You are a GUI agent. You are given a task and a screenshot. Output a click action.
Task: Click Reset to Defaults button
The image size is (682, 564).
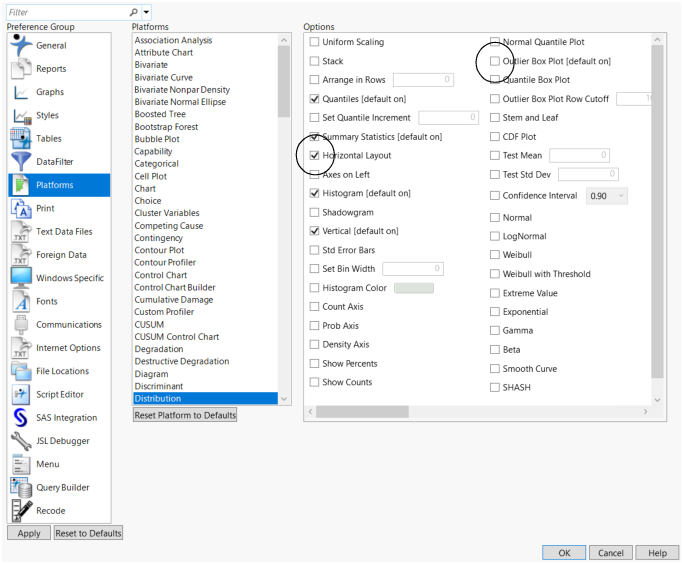point(88,533)
